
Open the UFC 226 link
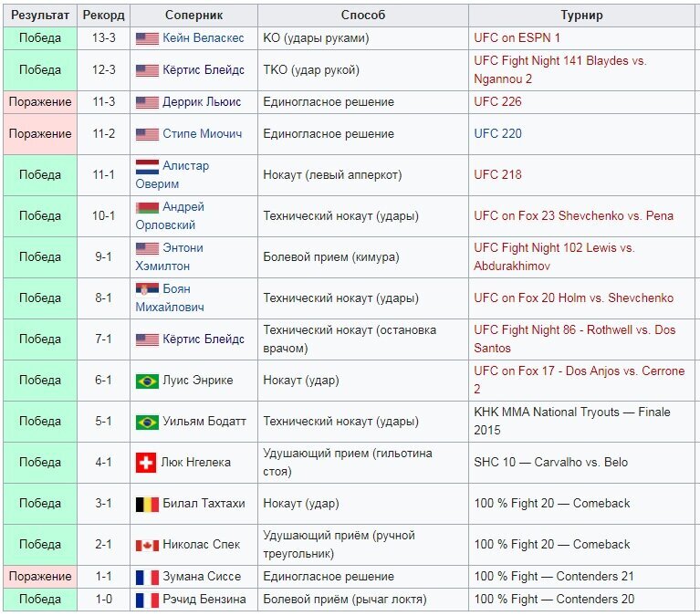point(497,102)
